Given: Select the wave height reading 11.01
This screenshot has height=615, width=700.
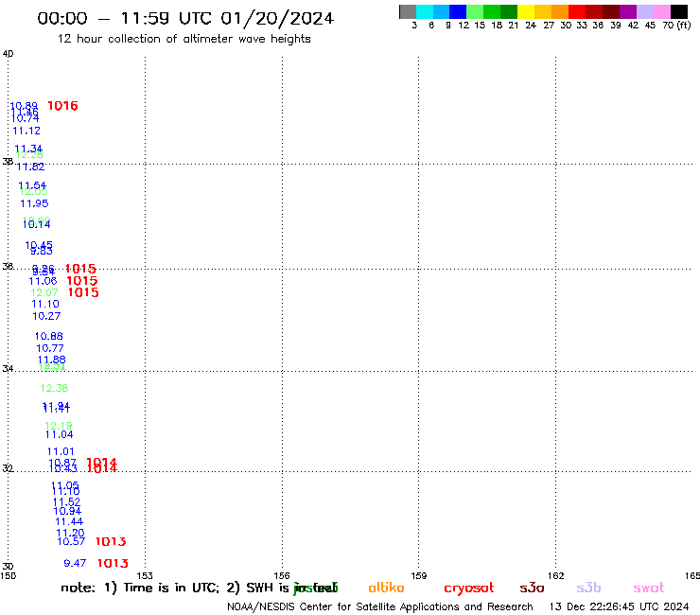Looking at the screenshot, I should [x=61, y=451].
